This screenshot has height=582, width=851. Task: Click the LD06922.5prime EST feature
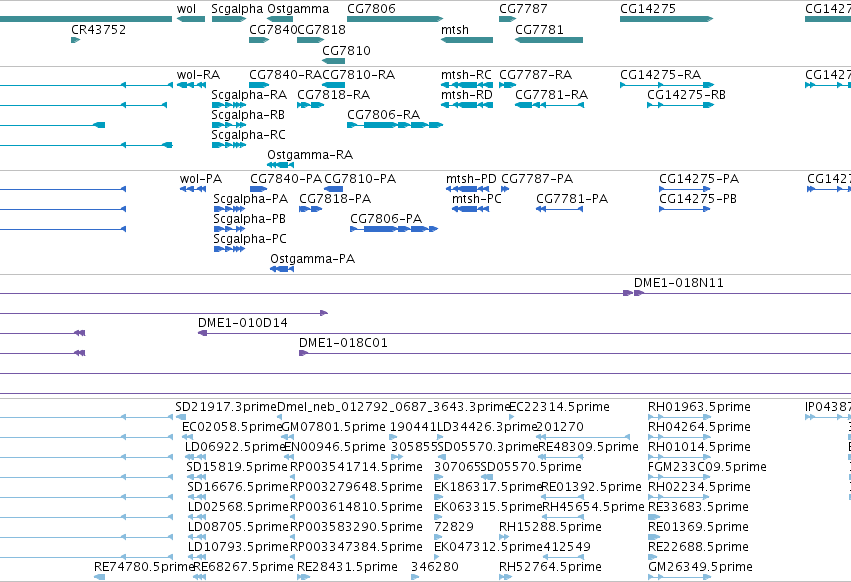pyautogui.click(x=195, y=457)
